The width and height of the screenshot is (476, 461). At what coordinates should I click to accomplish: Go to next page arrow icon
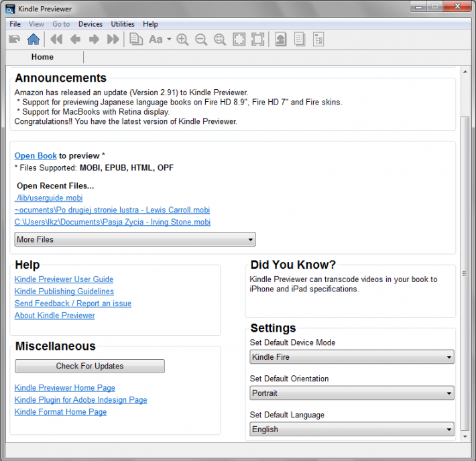point(94,39)
